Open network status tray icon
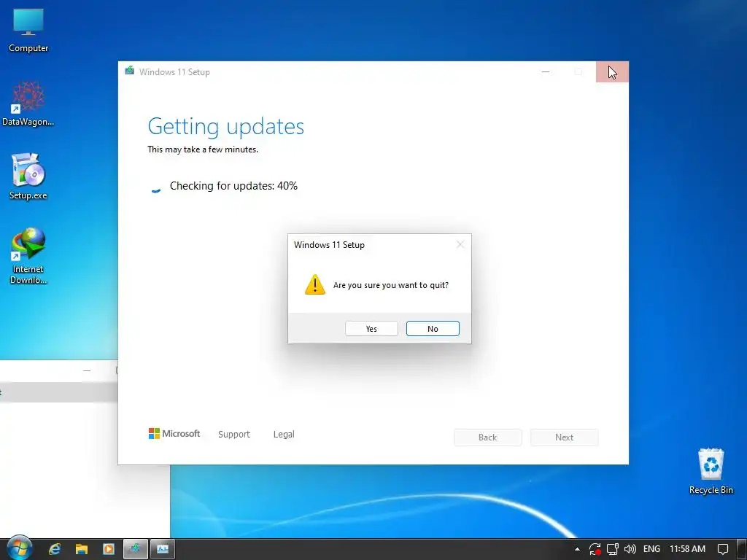 click(x=613, y=549)
